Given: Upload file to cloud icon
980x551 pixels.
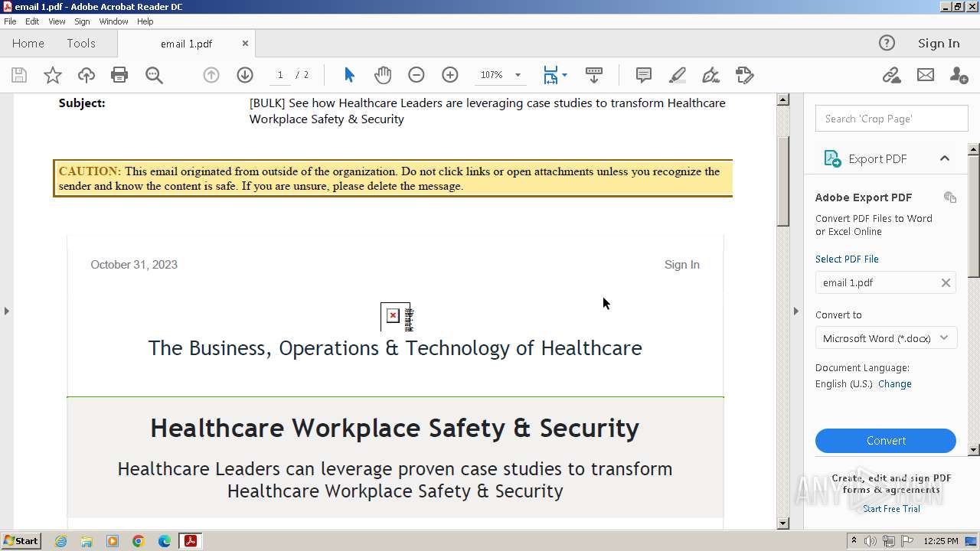Looking at the screenshot, I should click(87, 75).
